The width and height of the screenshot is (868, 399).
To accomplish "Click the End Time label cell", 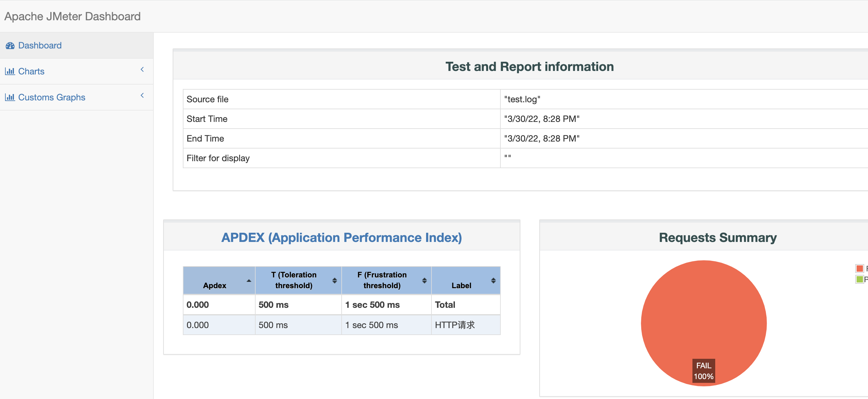I will coord(342,139).
